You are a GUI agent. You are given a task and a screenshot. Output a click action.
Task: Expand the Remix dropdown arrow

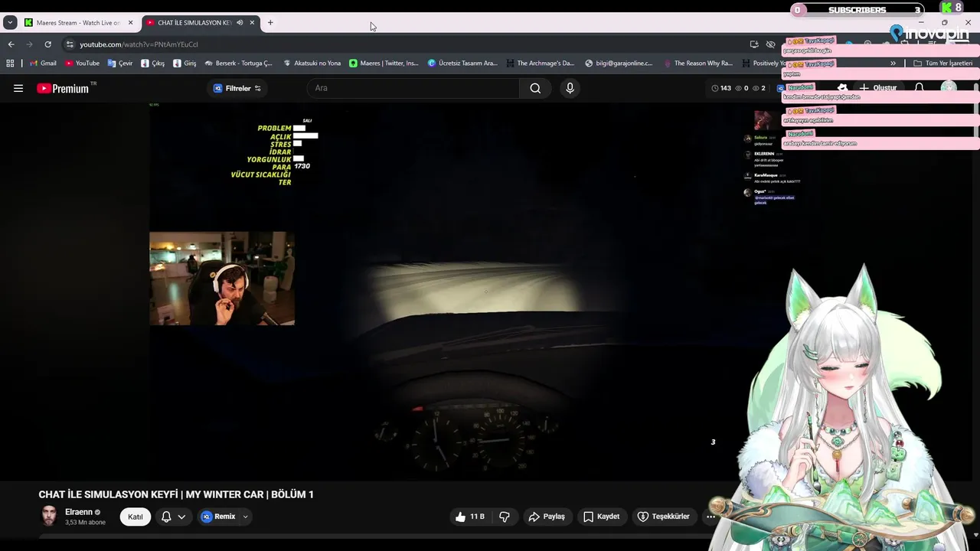(245, 517)
